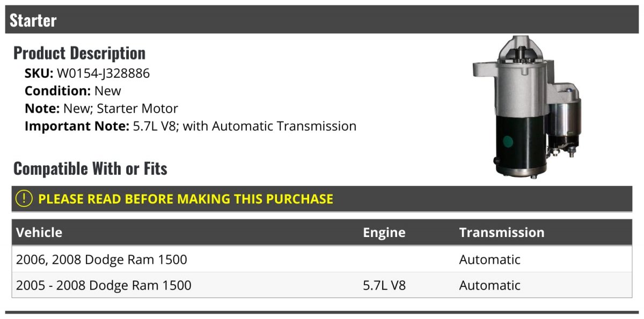Click the Condition: New line
Screen dimensions: 644x319
(x=73, y=91)
